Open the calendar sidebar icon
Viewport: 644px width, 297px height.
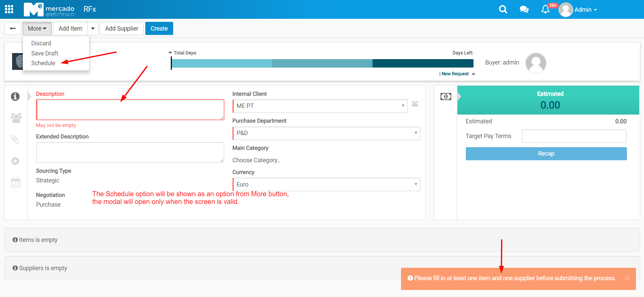point(15,183)
